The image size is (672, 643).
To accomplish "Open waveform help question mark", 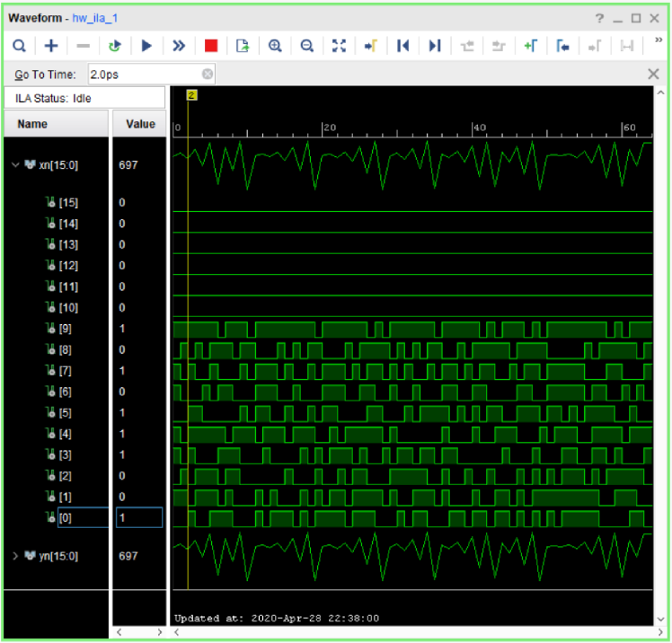I will tap(599, 19).
